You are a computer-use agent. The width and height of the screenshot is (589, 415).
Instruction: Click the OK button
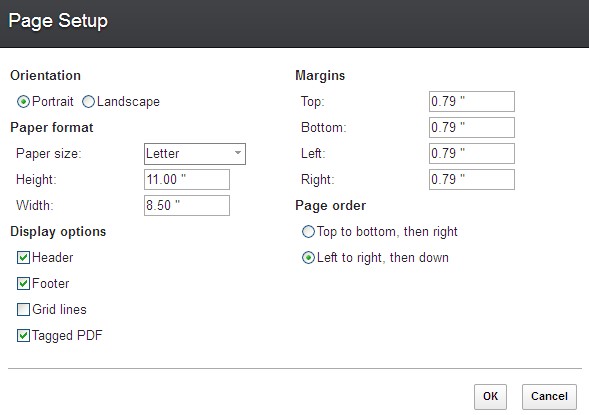490,397
